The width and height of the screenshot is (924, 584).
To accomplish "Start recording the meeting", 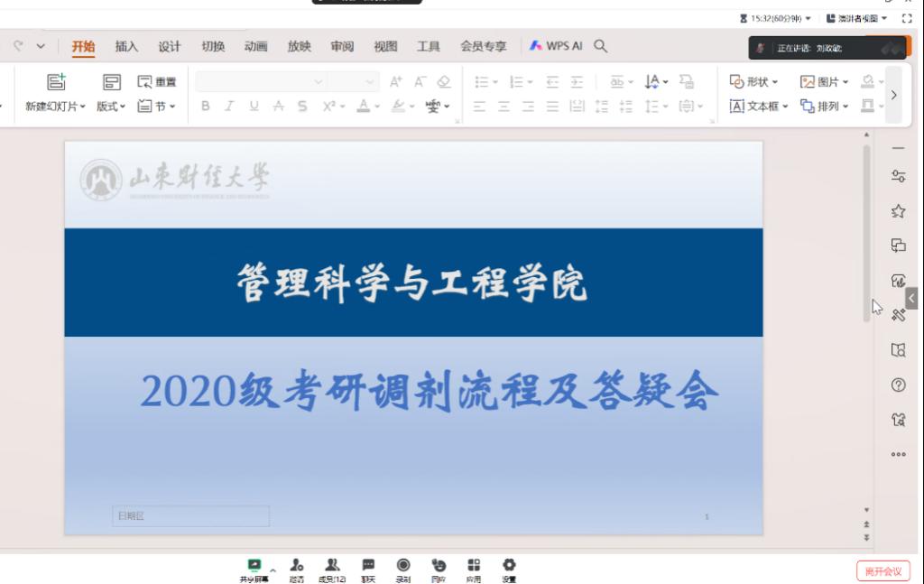I will click(403, 569).
